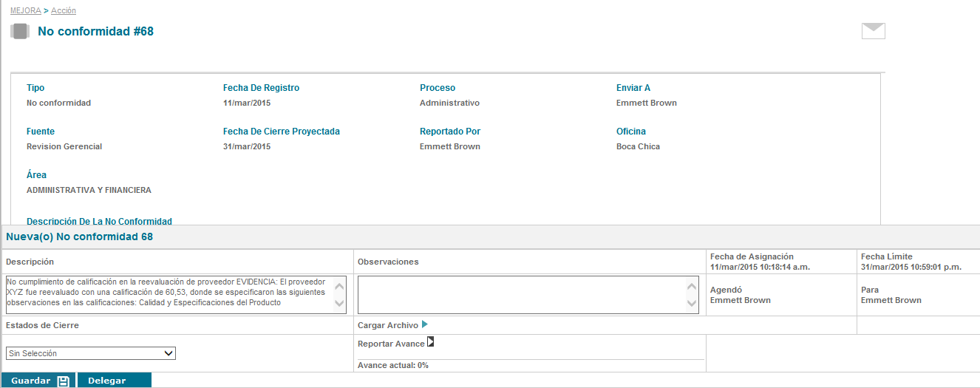Open the Estados de Cierre dropdown
The height and width of the screenshot is (388, 980).
[x=90, y=353]
